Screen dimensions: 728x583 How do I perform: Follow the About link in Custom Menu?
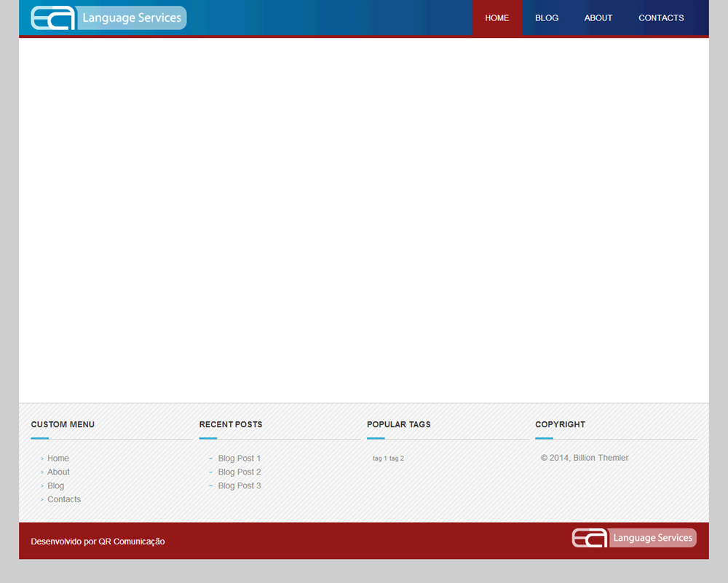pyautogui.click(x=58, y=472)
